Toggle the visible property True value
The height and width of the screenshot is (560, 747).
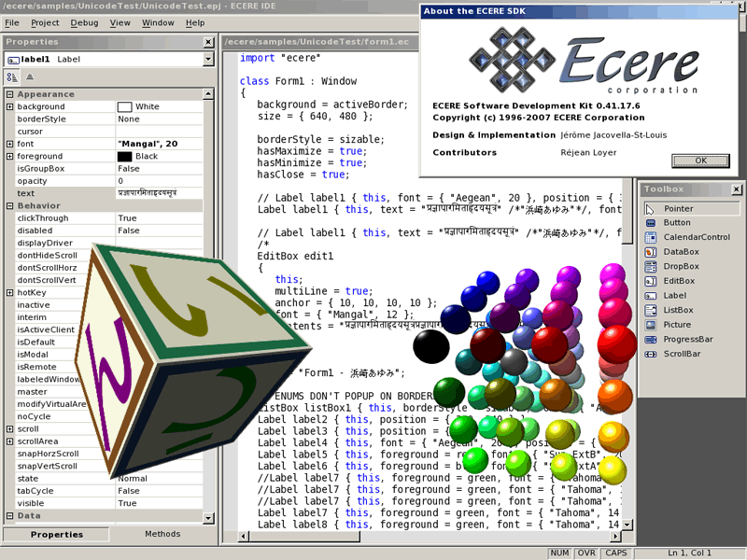(x=159, y=503)
